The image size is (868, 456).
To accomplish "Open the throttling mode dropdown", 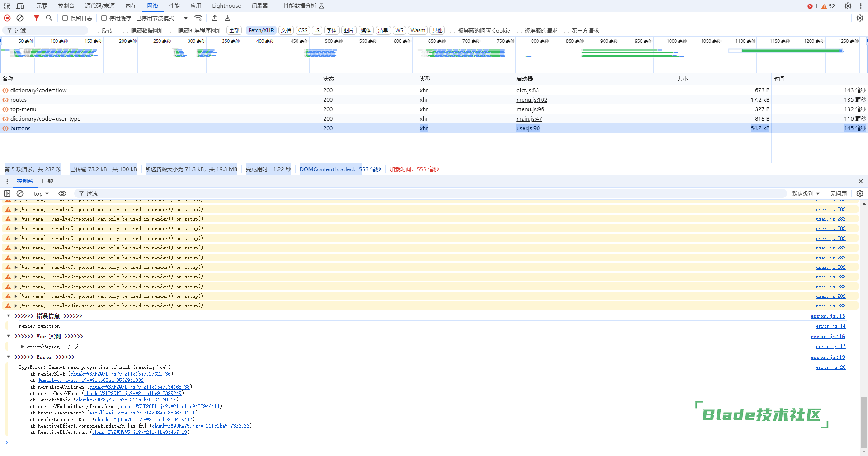I will [x=162, y=18].
